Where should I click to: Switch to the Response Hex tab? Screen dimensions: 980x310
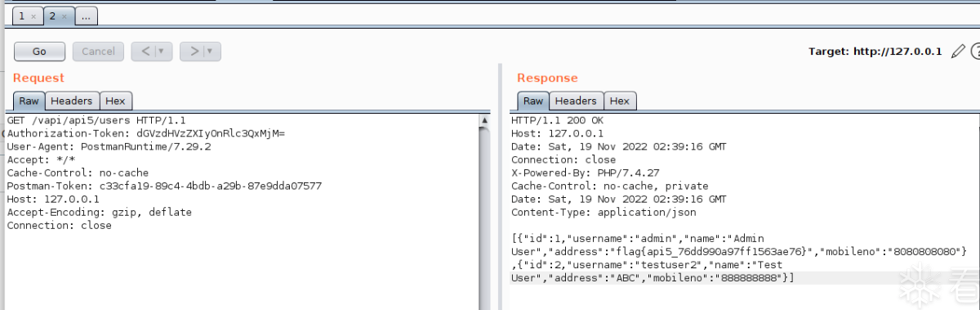(619, 101)
